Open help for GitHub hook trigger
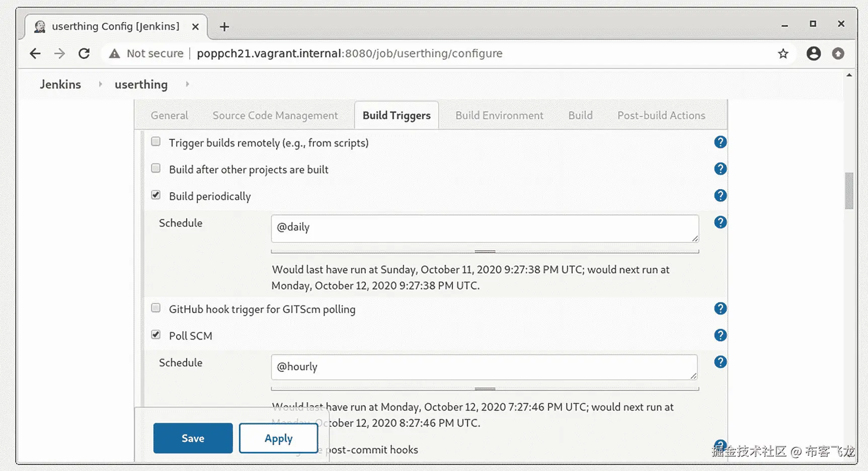Viewport: 868px width, 471px height. click(720, 308)
